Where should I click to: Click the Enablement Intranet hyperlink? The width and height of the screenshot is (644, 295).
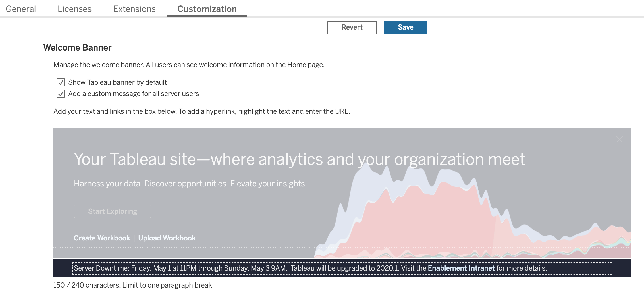tap(461, 268)
